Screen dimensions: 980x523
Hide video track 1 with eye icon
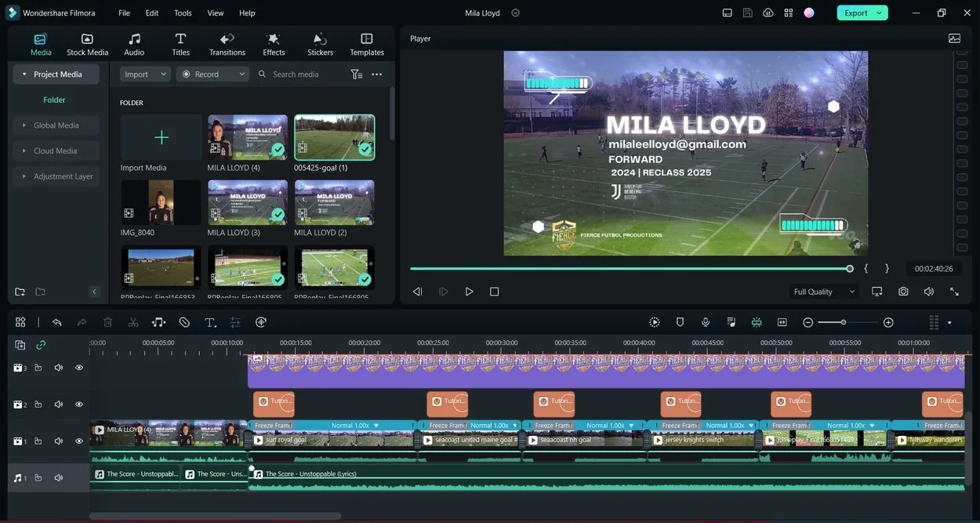[79, 441]
